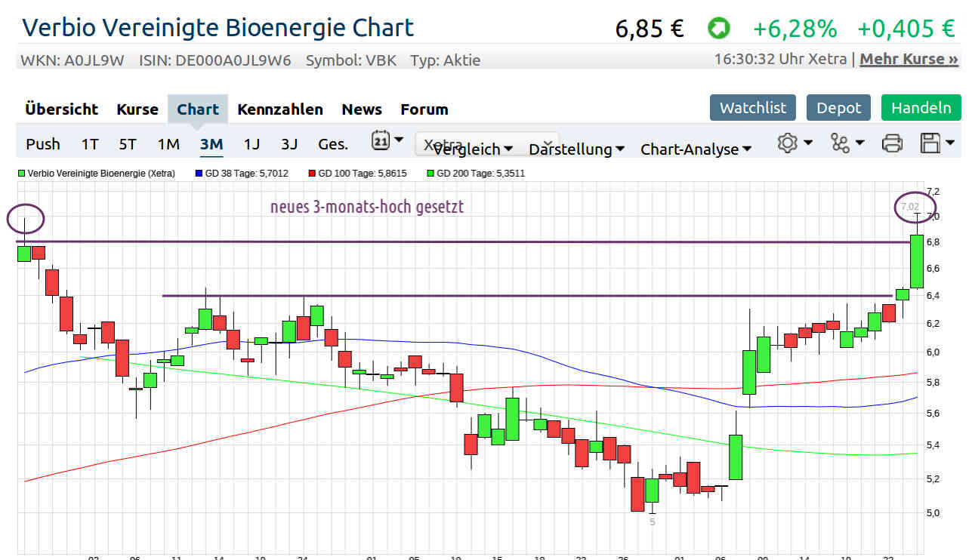Switch to the Übersicht tab

coord(61,109)
